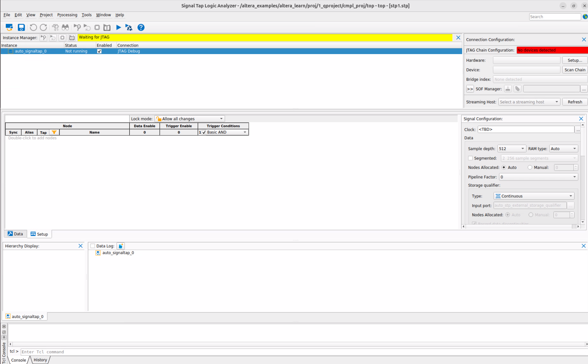Close the Hierarchy Display panel

(x=81, y=246)
